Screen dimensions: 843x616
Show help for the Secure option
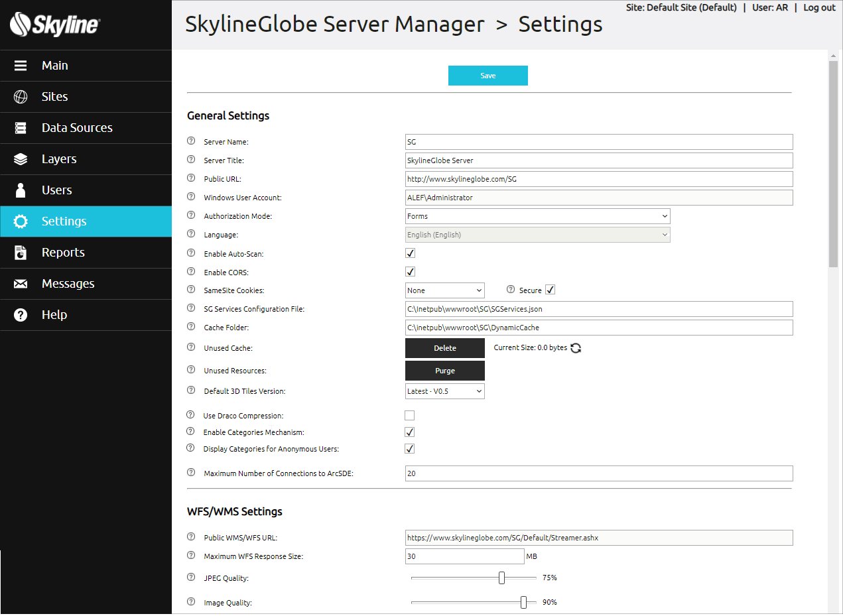(x=511, y=290)
